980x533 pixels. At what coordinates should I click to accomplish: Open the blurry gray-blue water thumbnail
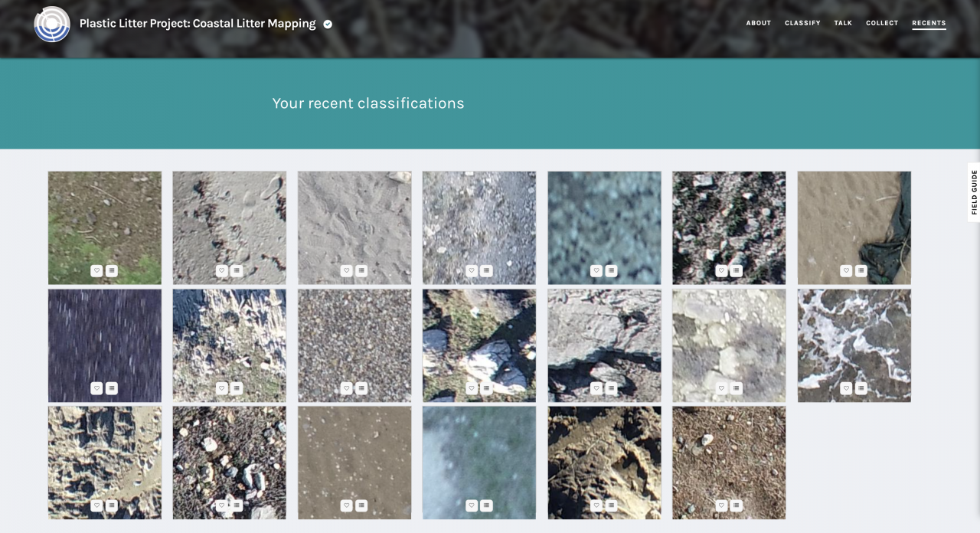(479, 463)
